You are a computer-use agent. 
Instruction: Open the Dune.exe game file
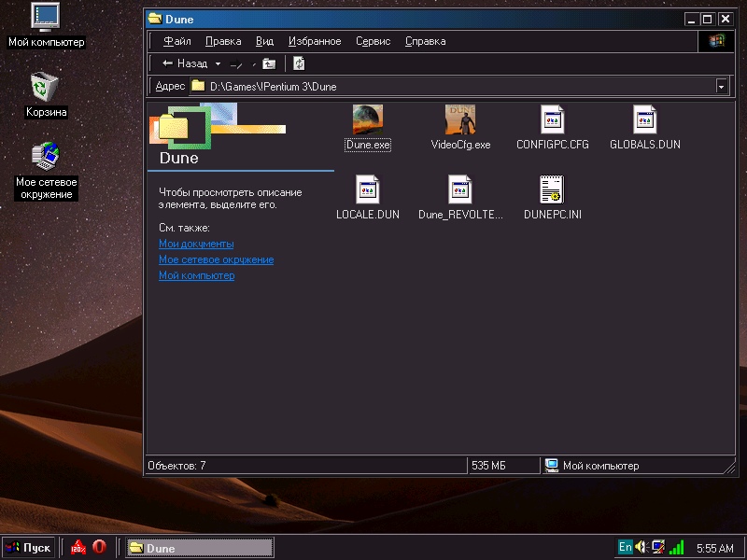[x=368, y=120]
